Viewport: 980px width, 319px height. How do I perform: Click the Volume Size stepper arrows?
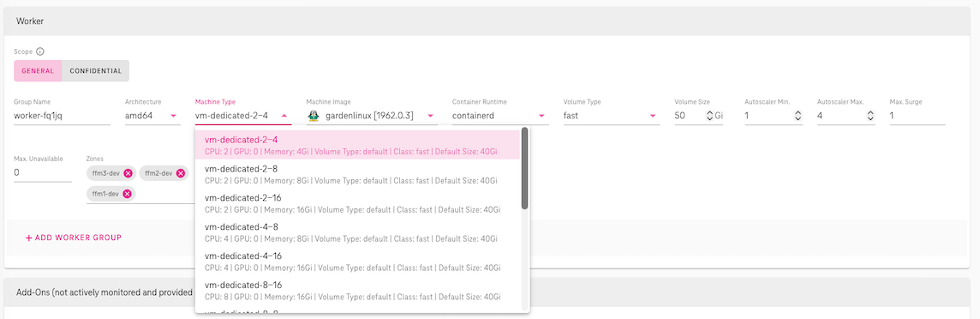tap(709, 116)
